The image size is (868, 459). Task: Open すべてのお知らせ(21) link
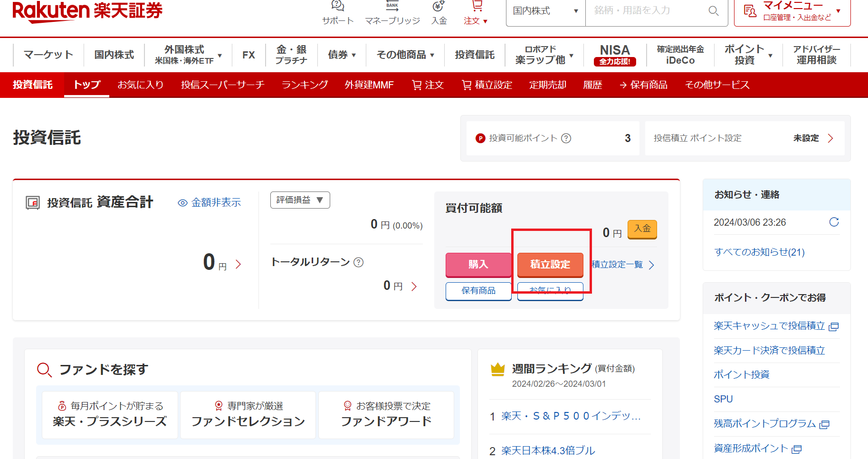tap(759, 252)
